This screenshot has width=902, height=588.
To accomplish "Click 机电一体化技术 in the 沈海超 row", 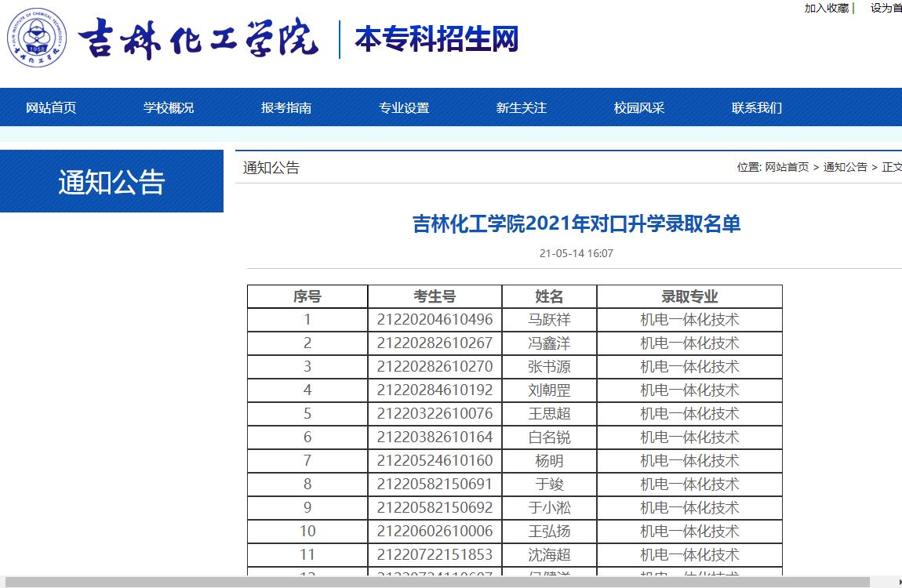I will click(x=689, y=555).
